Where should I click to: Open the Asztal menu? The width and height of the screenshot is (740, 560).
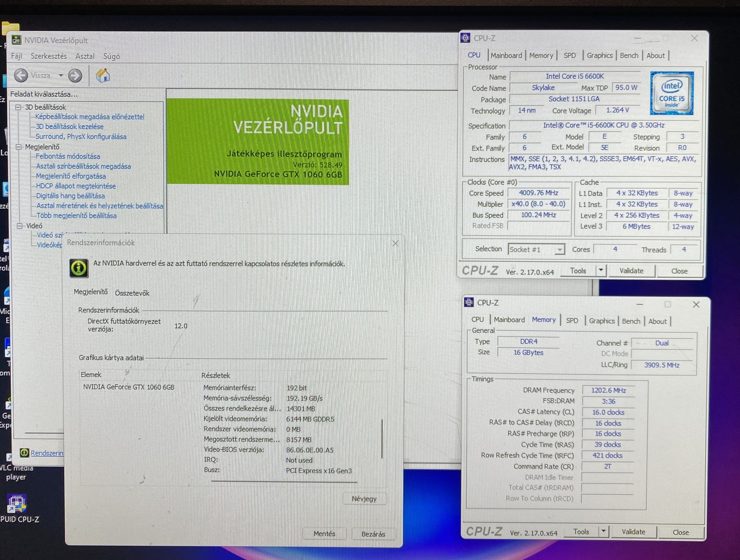coord(85,56)
